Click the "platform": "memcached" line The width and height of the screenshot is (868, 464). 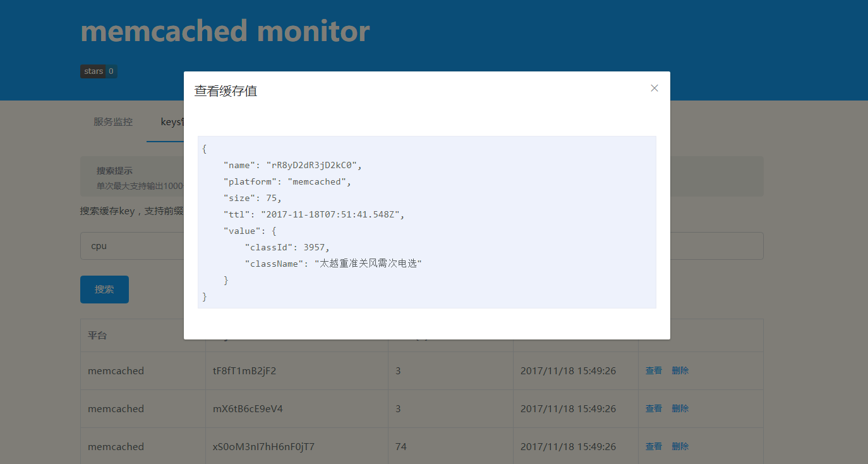point(287,181)
